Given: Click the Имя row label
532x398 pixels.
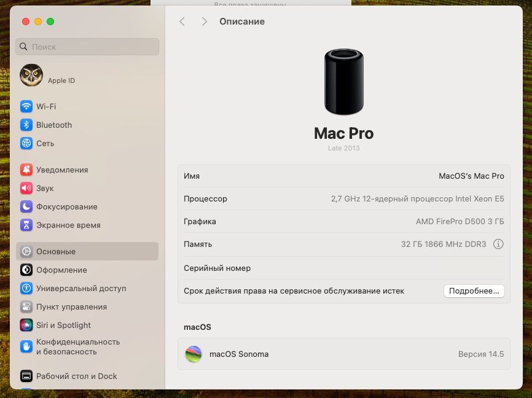Looking at the screenshot, I should click(x=192, y=176).
